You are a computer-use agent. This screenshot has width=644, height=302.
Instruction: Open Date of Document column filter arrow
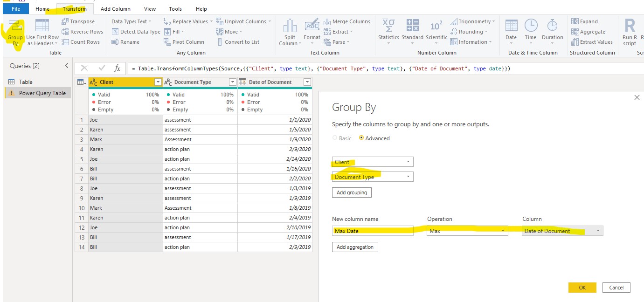point(307,82)
